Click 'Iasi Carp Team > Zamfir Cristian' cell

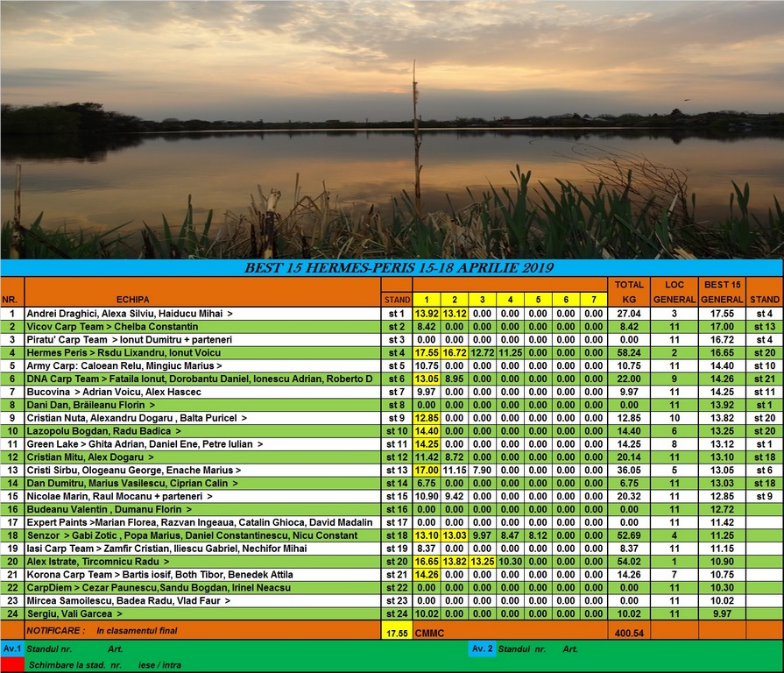(202, 548)
